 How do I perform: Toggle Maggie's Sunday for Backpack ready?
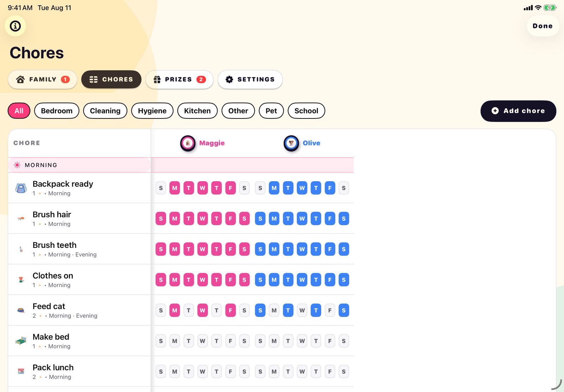[x=161, y=188]
